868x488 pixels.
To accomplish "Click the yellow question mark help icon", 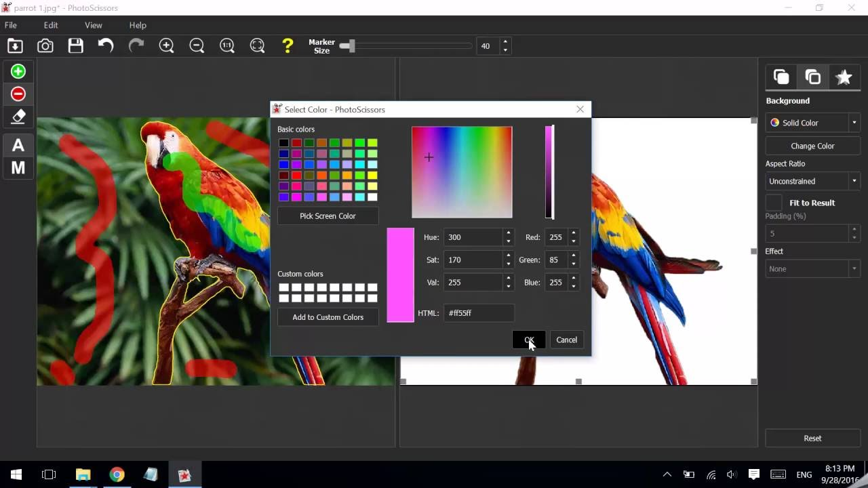I will pos(288,45).
